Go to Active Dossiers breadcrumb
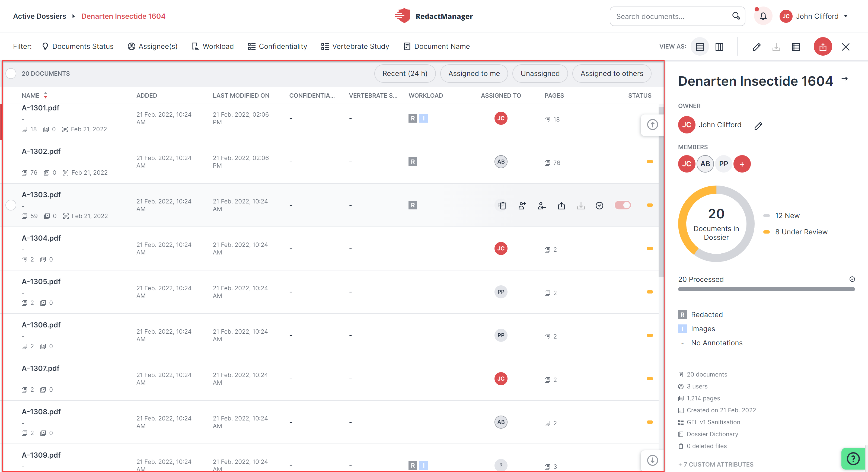This screenshot has width=868, height=472. [x=39, y=16]
